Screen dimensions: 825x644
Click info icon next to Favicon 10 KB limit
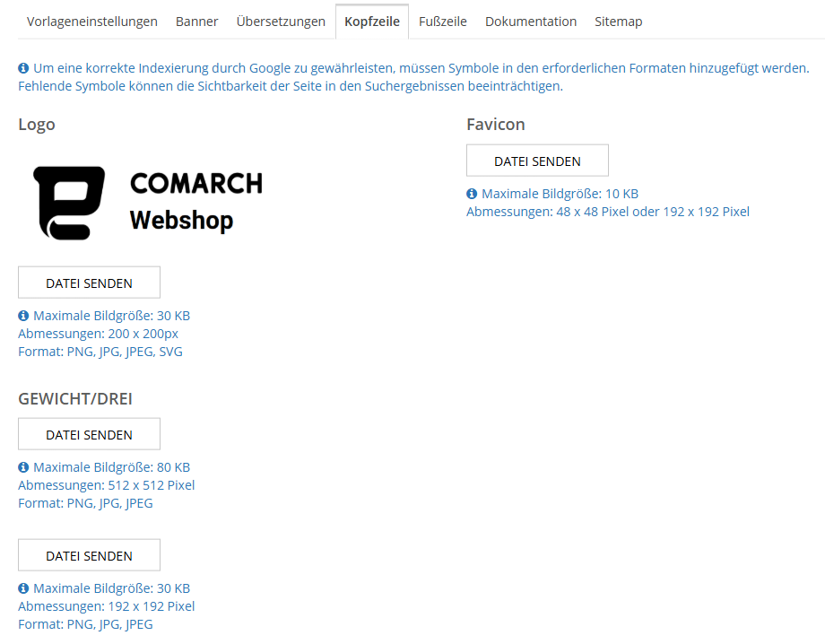click(x=472, y=194)
